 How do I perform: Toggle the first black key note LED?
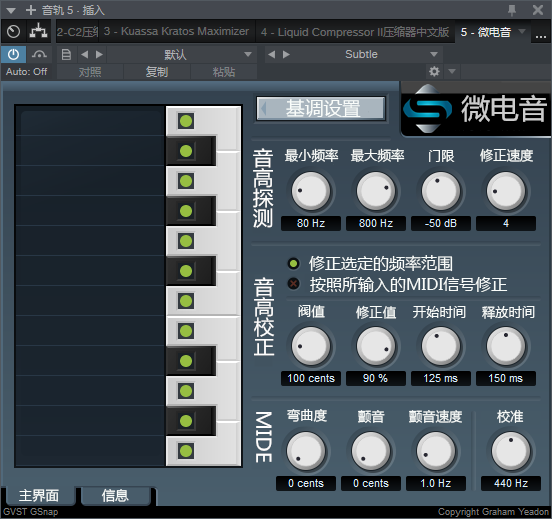[x=186, y=151]
